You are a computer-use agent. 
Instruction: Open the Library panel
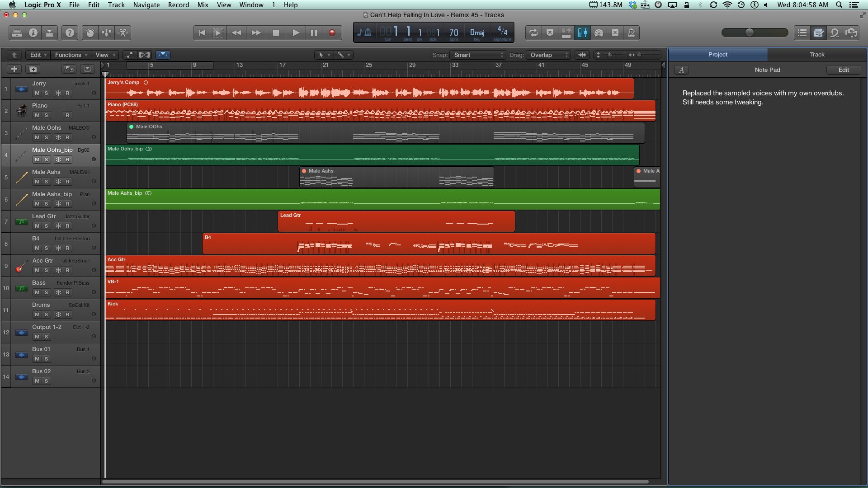(x=17, y=33)
